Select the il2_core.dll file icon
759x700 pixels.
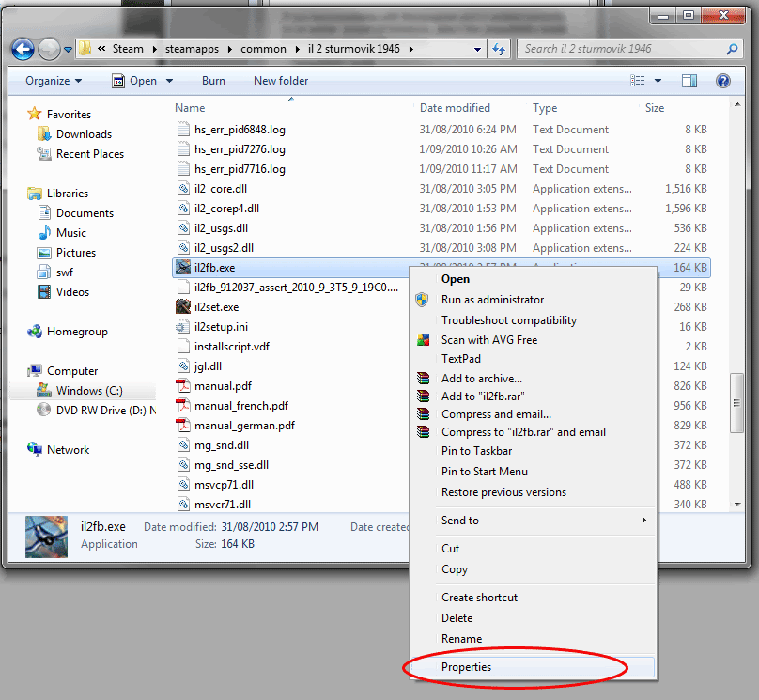point(183,189)
